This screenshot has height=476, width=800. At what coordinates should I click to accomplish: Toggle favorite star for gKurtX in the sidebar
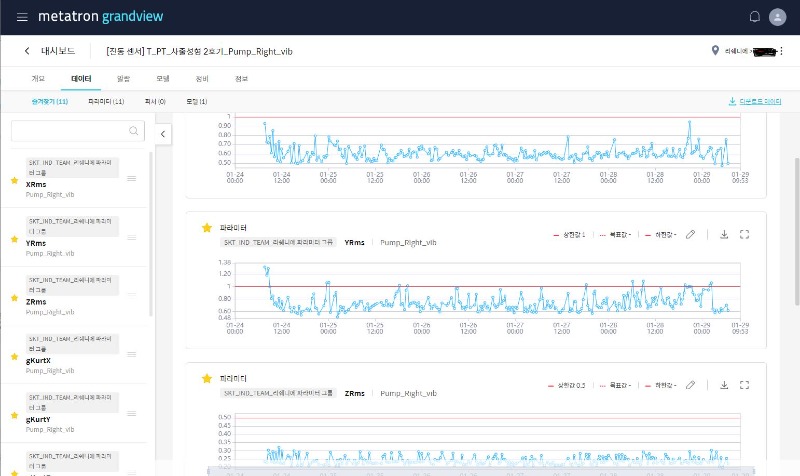click(x=14, y=357)
